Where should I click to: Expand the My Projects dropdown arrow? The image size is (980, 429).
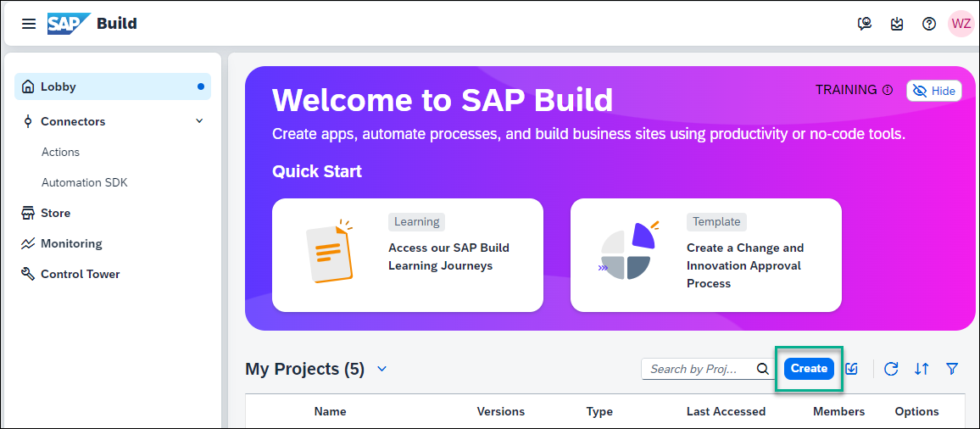[x=381, y=369]
